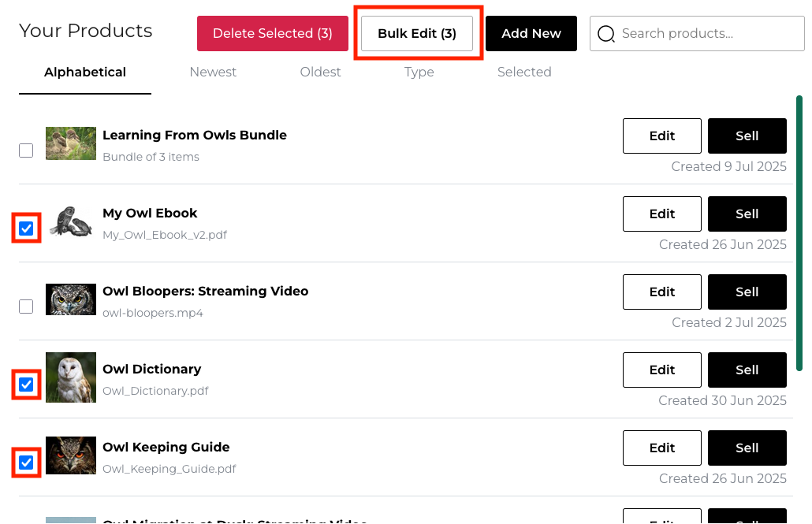Click the Bulk Edit (3) button
Image resolution: width=812 pixels, height=524 pixels.
pyautogui.click(x=417, y=34)
